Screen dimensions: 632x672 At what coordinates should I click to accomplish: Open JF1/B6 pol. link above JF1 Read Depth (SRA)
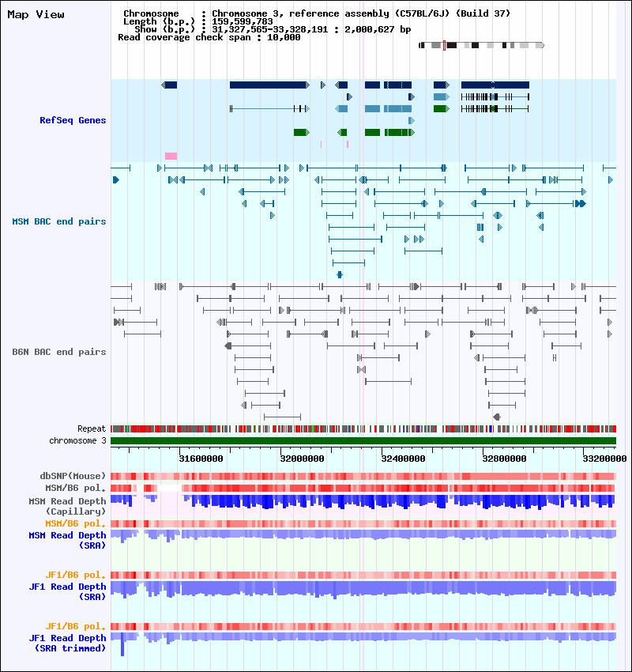coord(75,575)
